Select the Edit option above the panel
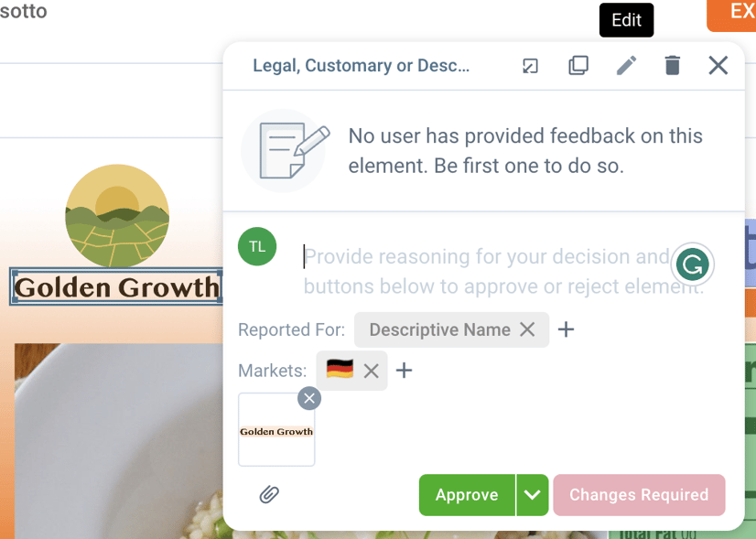The width and height of the screenshot is (756, 539). pos(626,19)
